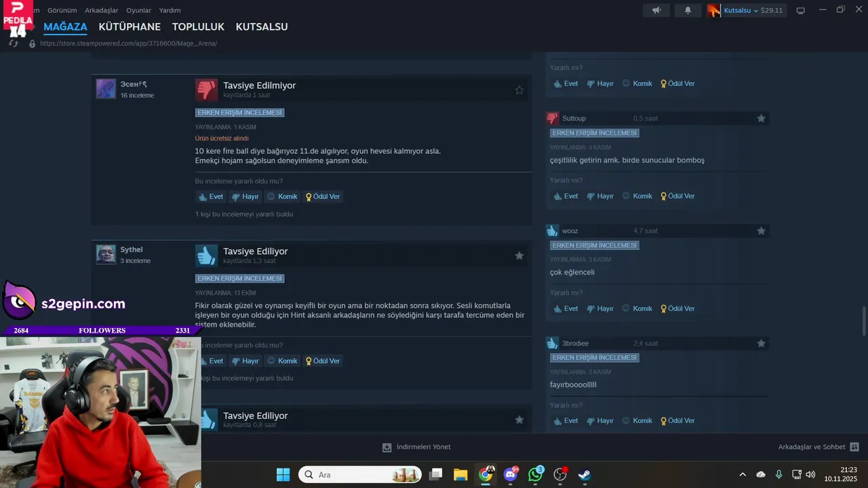Switch to the KÜTÜPHANE tab
This screenshot has width=868, height=488.
[130, 27]
